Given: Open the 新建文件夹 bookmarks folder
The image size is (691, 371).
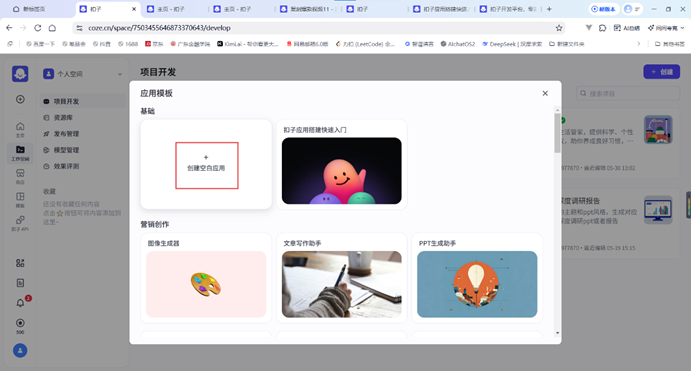Looking at the screenshot, I should [x=566, y=44].
